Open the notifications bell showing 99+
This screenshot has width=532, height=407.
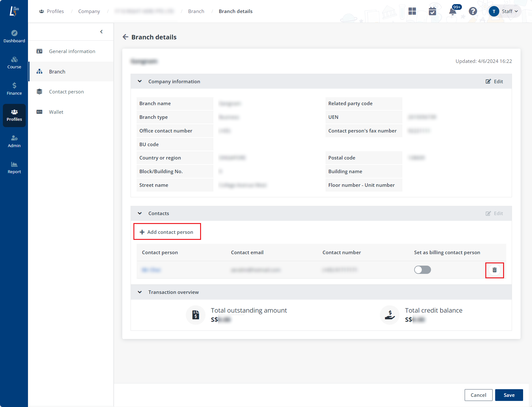[x=453, y=11]
